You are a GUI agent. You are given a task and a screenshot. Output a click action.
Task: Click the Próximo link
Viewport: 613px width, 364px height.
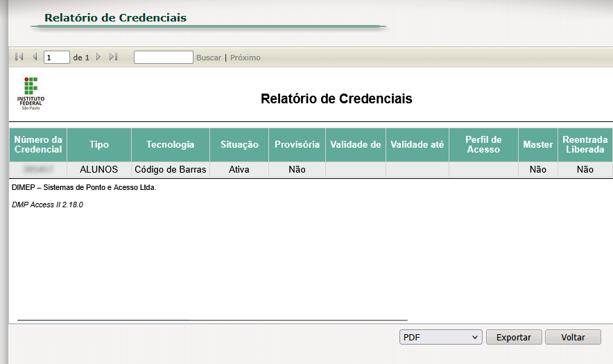point(245,58)
